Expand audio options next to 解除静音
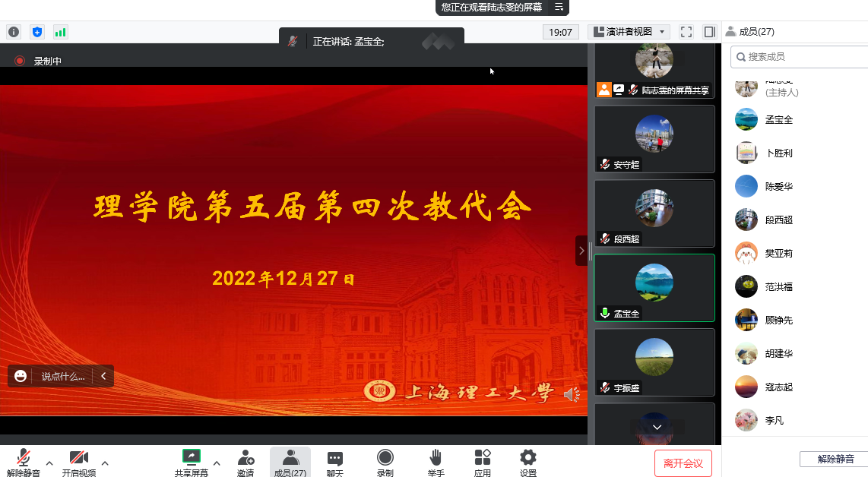 [x=49, y=463]
